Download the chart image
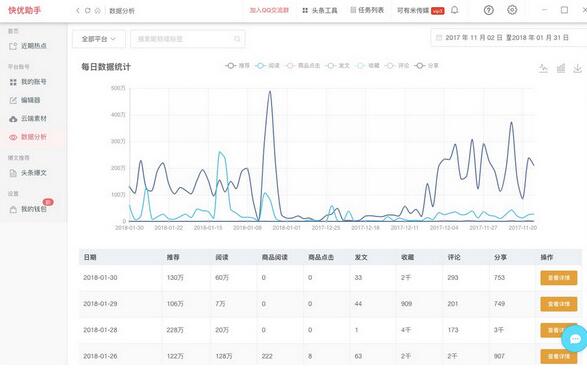 point(578,68)
